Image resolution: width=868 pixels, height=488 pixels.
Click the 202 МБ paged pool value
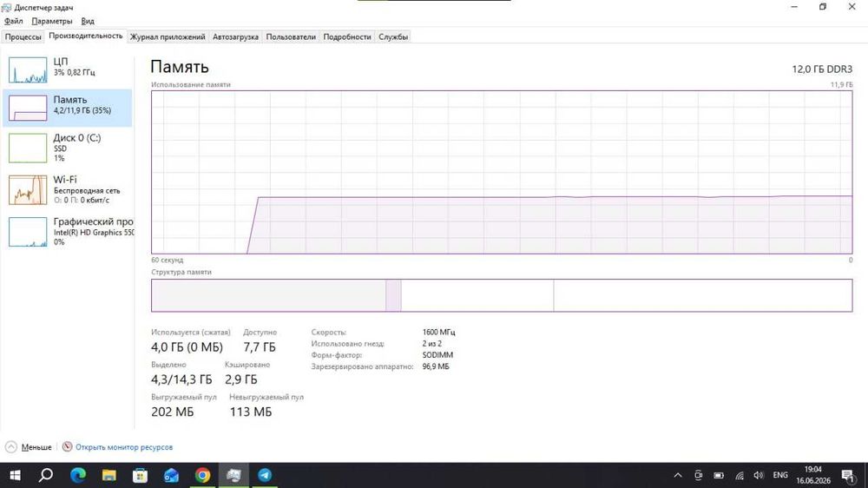[172, 412]
